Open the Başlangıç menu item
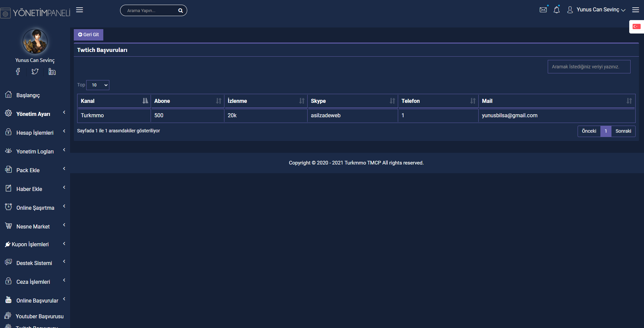The height and width of the screenshot is (328, 644). (28, 95)
